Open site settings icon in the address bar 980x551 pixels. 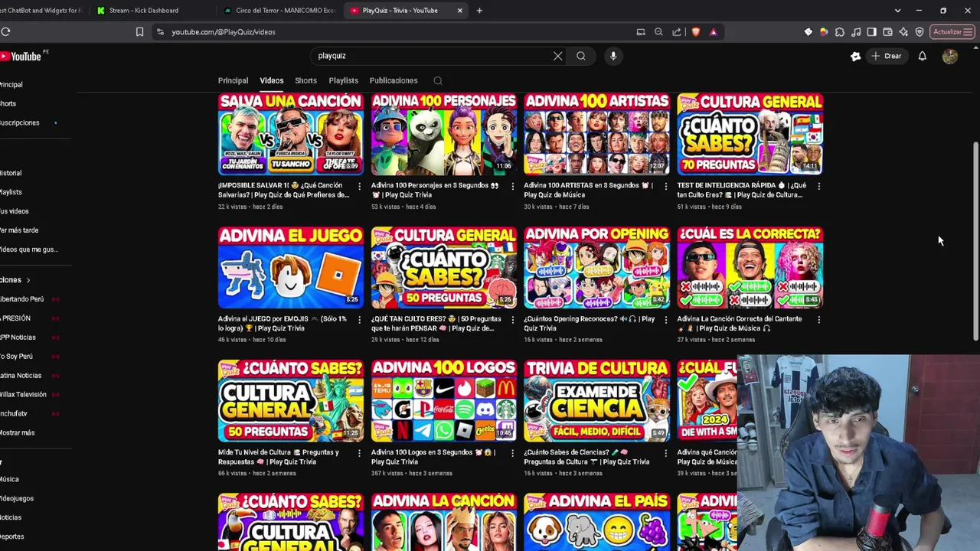(x=160, y=31)
